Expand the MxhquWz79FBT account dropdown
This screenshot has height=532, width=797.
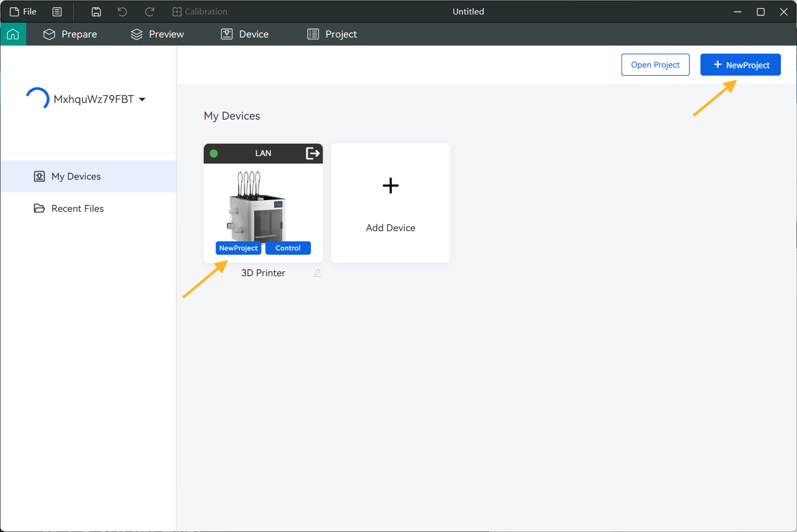point(142,99)
